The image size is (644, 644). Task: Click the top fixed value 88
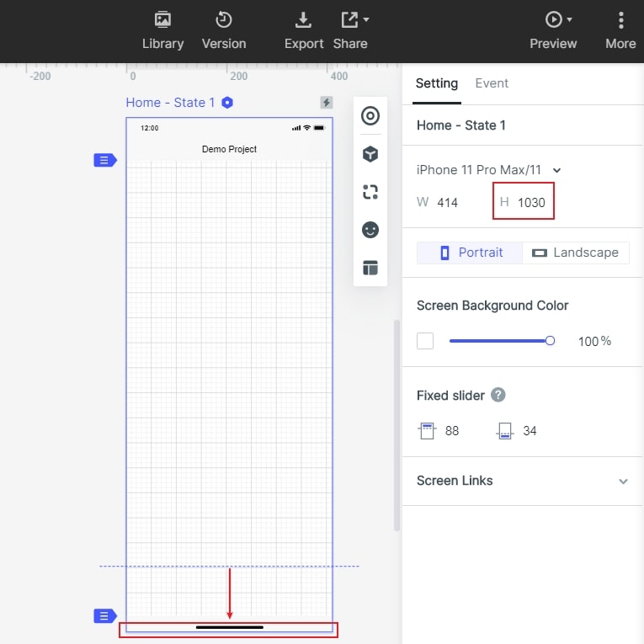tap(452, 431)
